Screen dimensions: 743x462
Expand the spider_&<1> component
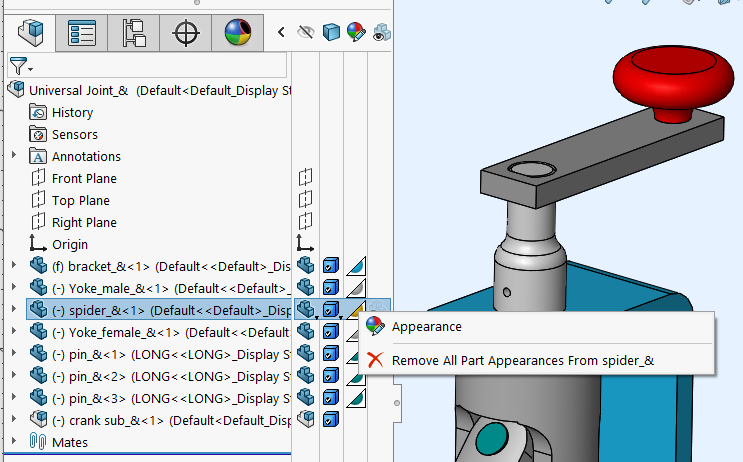pos(14,309)
